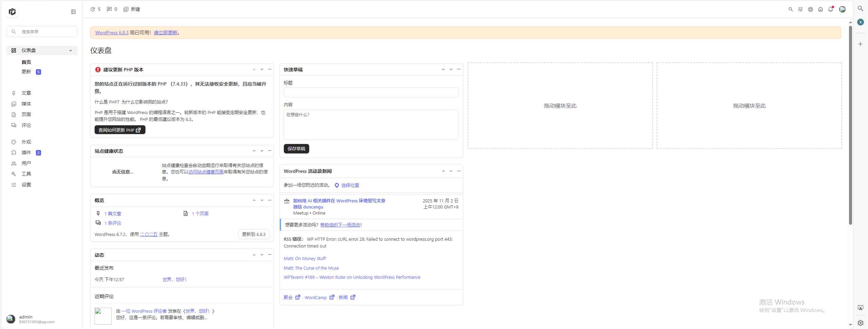868x329 pixels.
Task: Collapse the 建议更新 PHP 版本 panel
Action: (x=270, y=69)
